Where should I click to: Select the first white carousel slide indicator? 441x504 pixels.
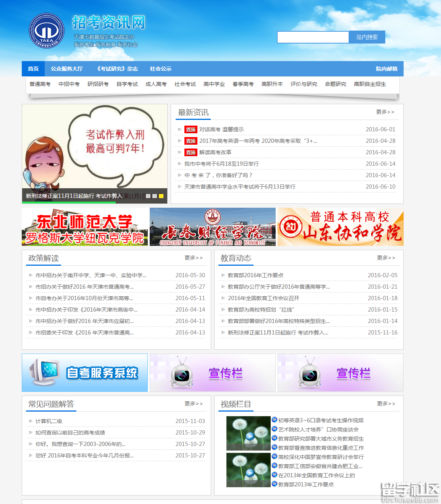(x=148, y=196)
